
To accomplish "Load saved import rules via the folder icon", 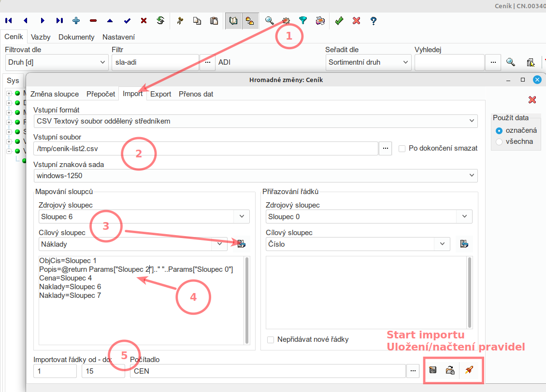I will click(x=450, y=370).
